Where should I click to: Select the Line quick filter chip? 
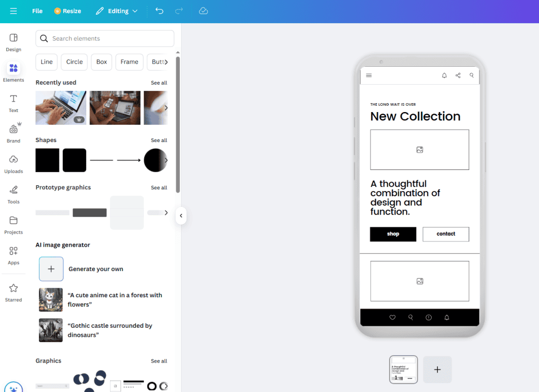click(x=46, y=62)
